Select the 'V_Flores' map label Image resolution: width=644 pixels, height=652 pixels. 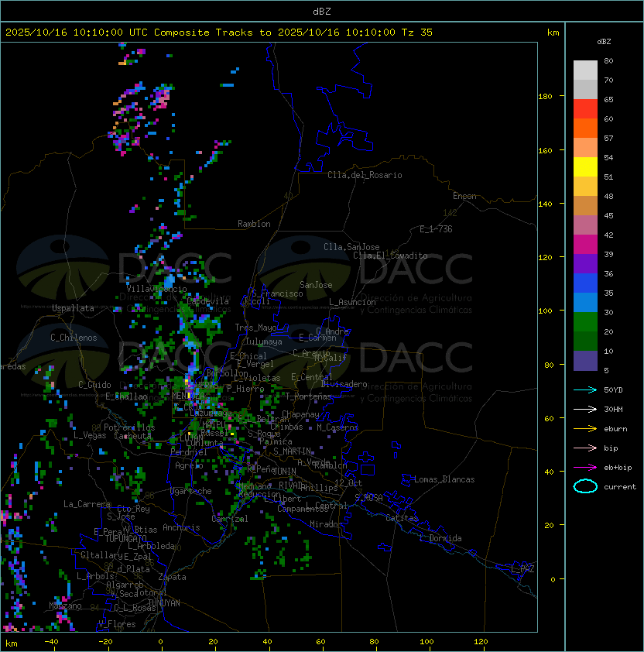coord(117,624)
